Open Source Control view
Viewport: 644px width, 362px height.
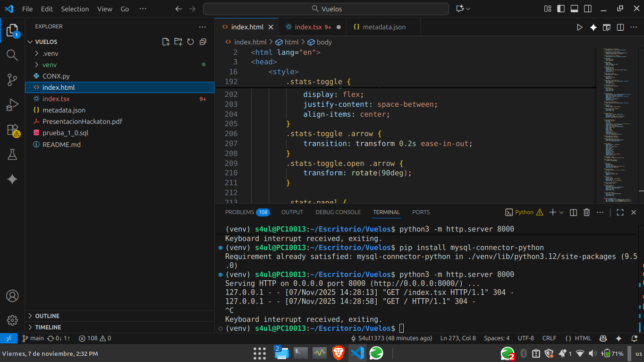coord(12,80)
